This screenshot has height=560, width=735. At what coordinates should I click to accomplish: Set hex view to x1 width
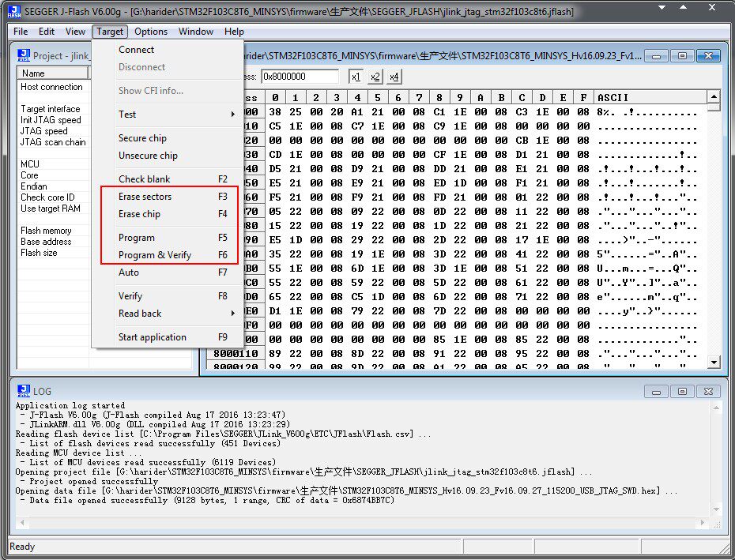pos(356,77)
